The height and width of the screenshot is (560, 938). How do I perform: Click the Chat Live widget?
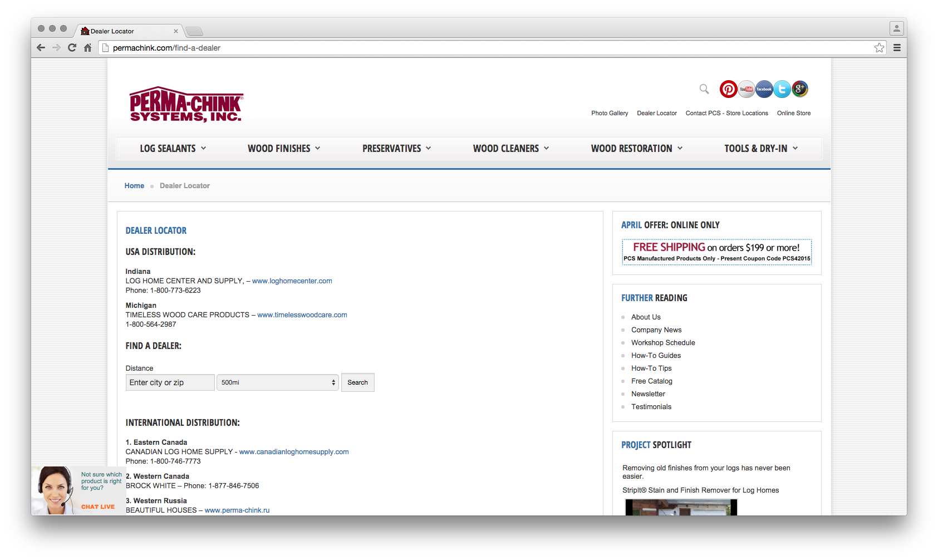(78, 490)
